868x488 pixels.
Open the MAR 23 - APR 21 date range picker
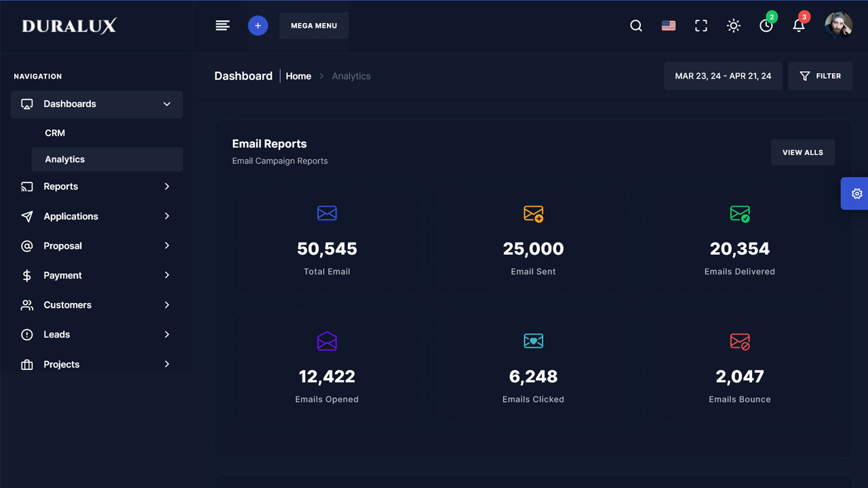click(x=723, y=76)
